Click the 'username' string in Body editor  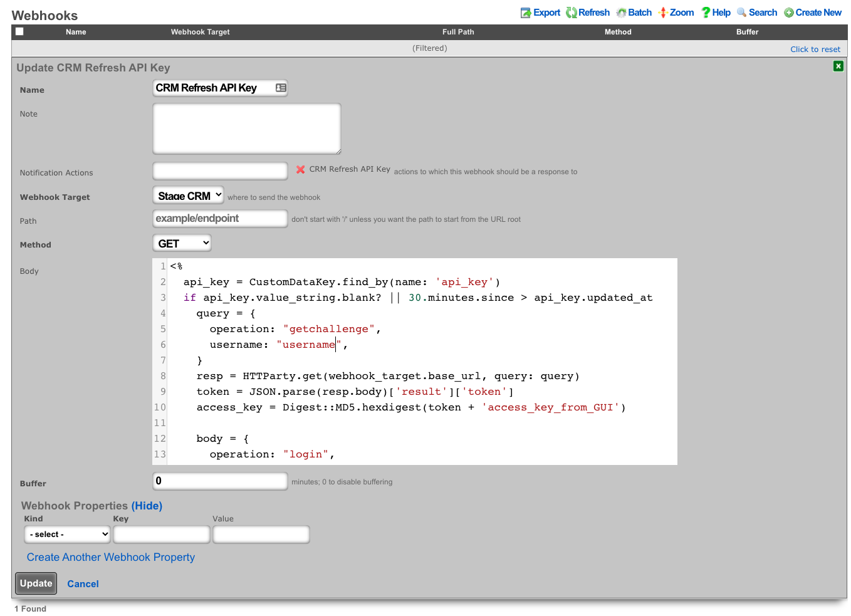tap(308, 345)
